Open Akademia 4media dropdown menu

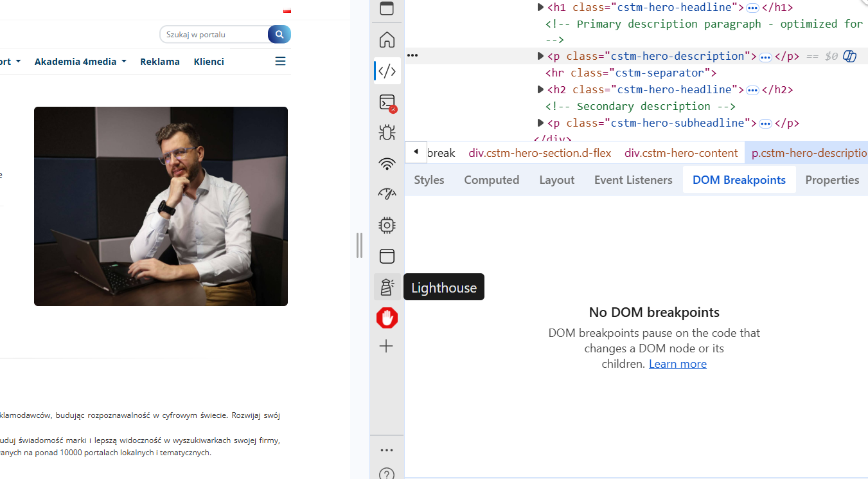(80, 62)
